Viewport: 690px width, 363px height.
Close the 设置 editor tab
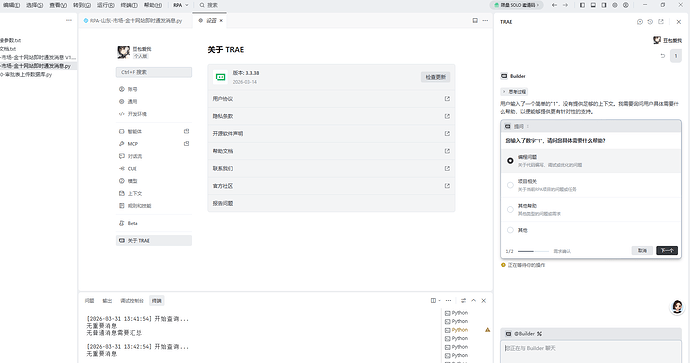pyautogui.click(x=221, y=20)
